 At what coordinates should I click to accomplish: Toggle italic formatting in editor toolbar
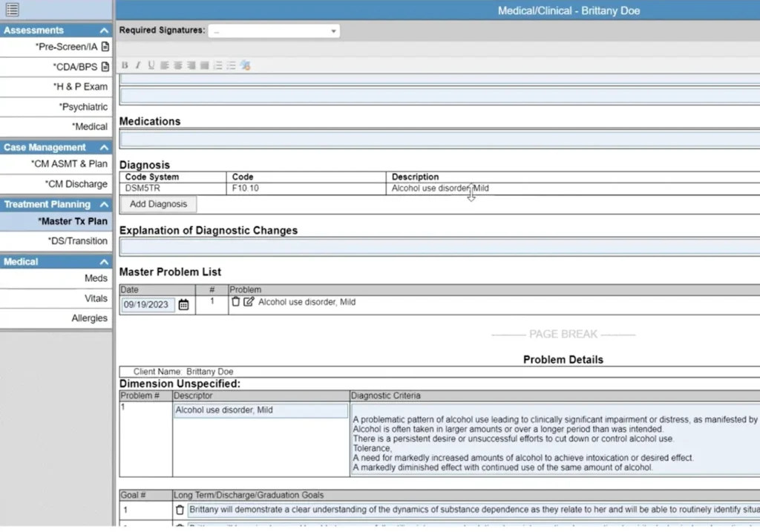137,65
